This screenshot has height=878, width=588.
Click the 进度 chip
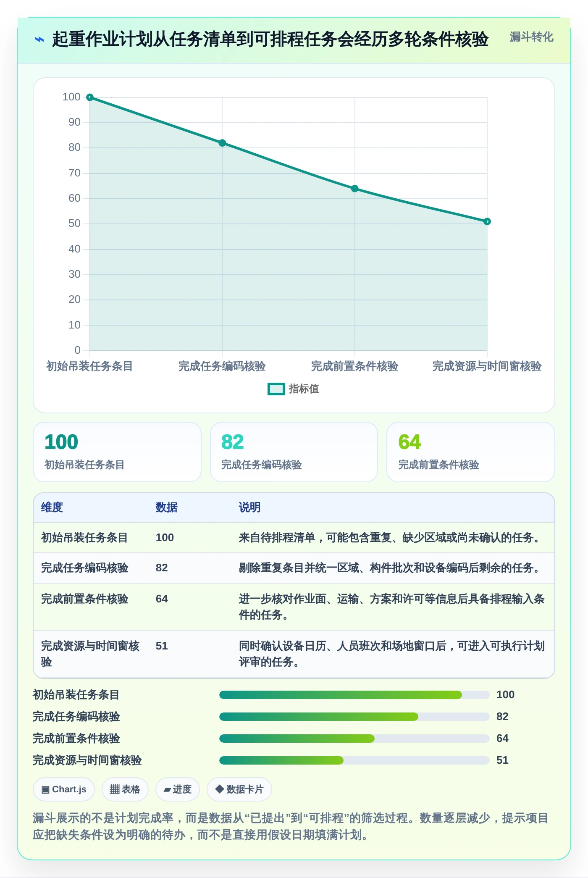point(177,789)
